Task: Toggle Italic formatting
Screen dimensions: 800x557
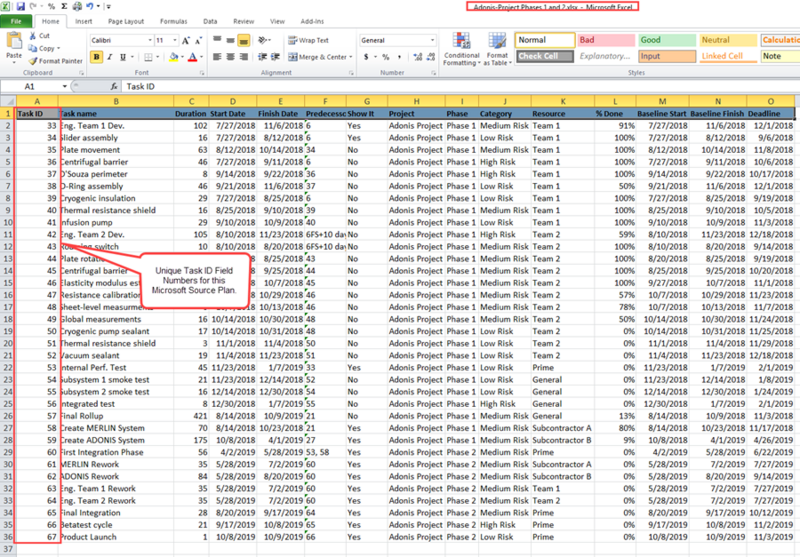Action: [x=110, y=57]
